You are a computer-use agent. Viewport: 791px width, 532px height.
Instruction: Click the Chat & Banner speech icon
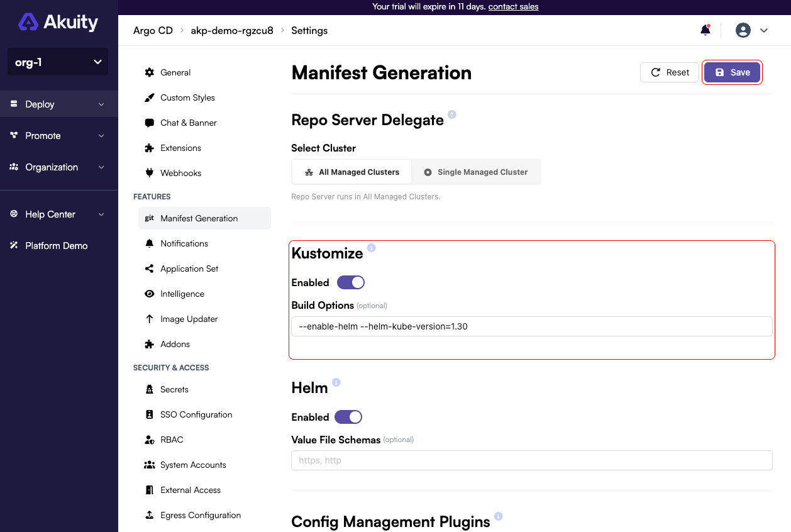(150, 123)
